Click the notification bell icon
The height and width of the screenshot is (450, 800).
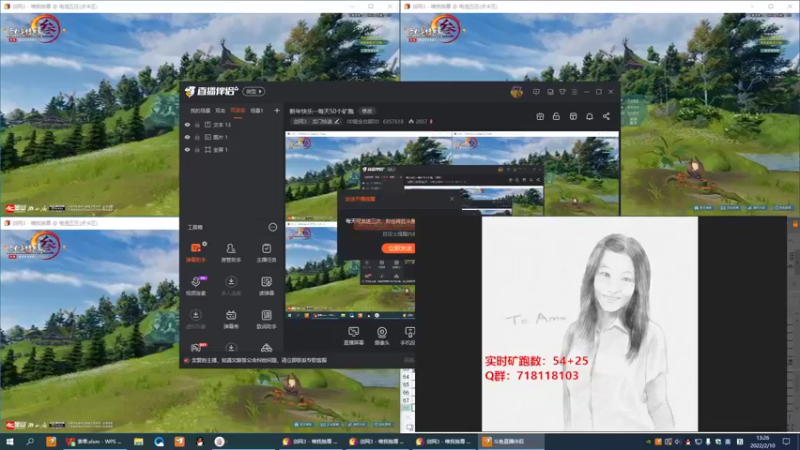click(x=589, y=116)
